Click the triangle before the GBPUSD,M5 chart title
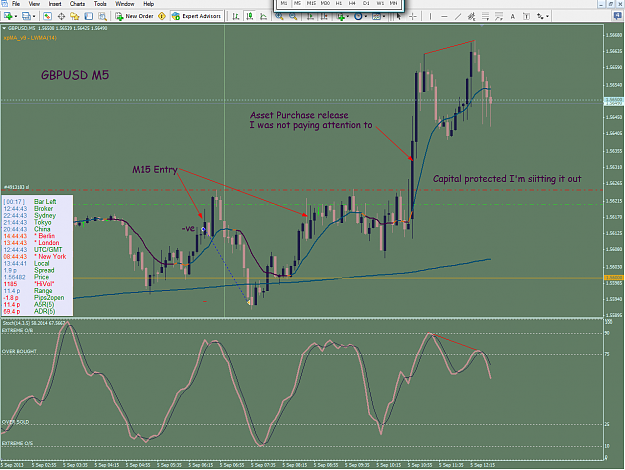The width and height of the screenshot is (625, 470). (4, 28)
